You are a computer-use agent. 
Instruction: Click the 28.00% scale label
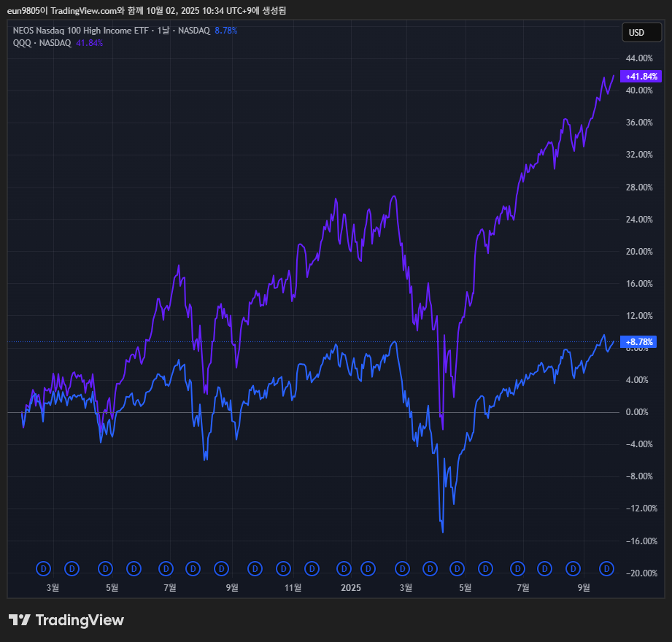point(639,187)
